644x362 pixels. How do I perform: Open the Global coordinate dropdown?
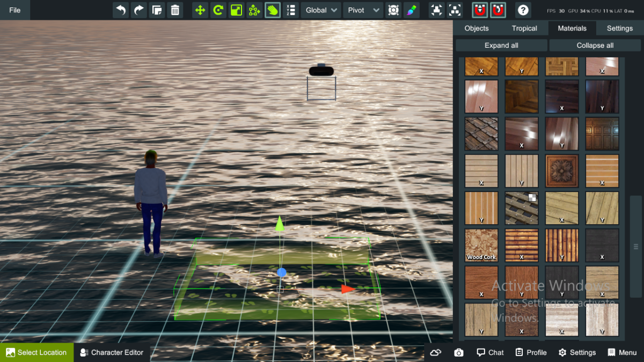pyautogui.click(x=321, y=10)
